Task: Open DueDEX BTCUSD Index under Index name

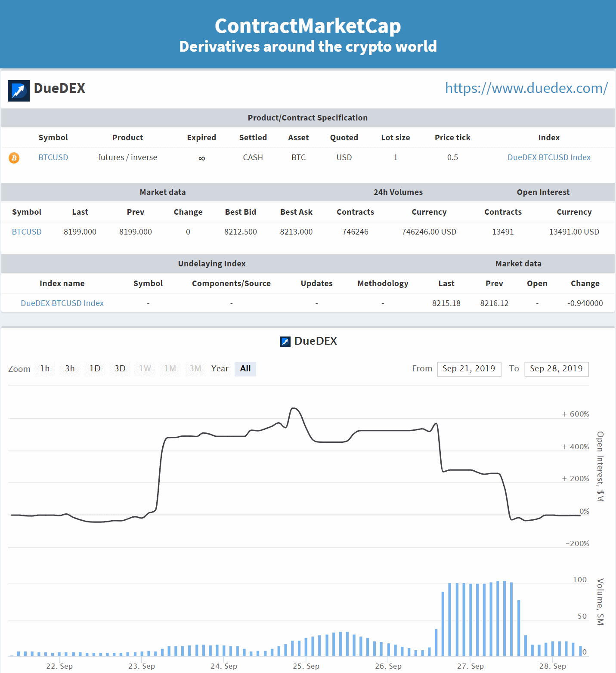Action: [62, 303]
